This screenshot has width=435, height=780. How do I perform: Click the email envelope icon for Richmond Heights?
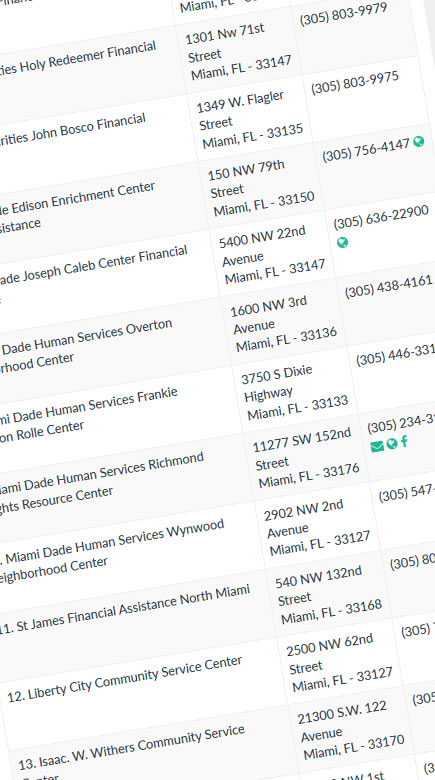pyautogui.click(x=377, y=446)
